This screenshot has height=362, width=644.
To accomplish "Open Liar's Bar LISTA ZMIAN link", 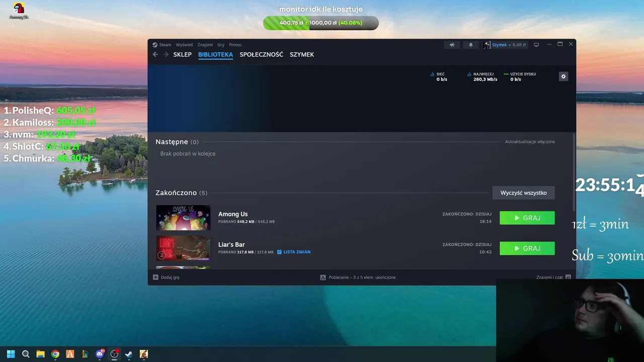I will [x=294, y=252].
